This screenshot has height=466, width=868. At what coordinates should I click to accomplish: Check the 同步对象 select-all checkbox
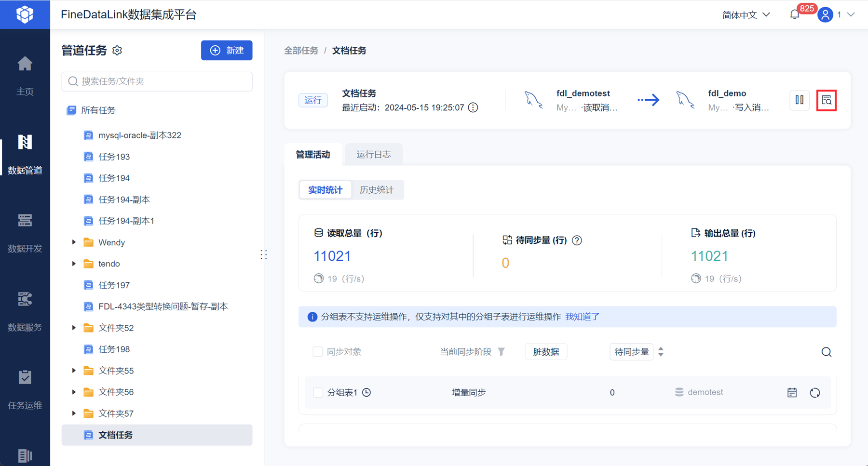[x=317, y=352]
